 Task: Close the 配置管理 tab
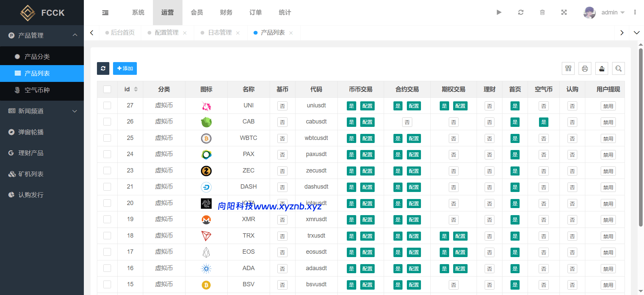tap(185, 33)
